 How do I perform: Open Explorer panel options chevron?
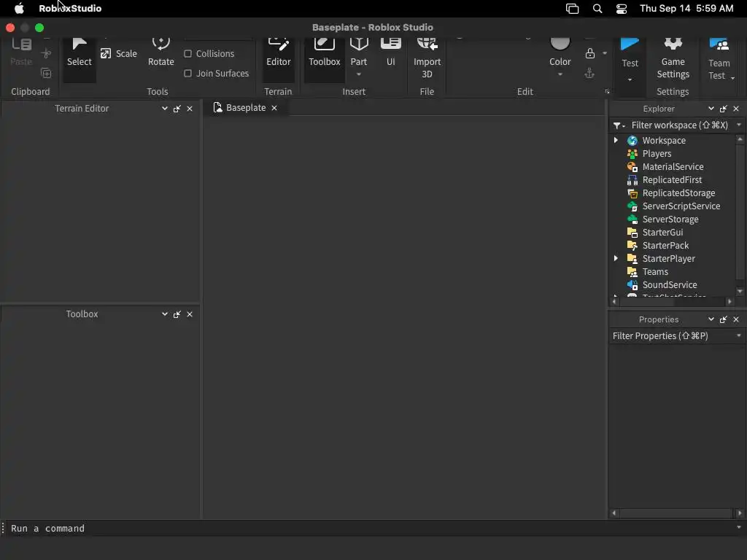pos(711,109)
